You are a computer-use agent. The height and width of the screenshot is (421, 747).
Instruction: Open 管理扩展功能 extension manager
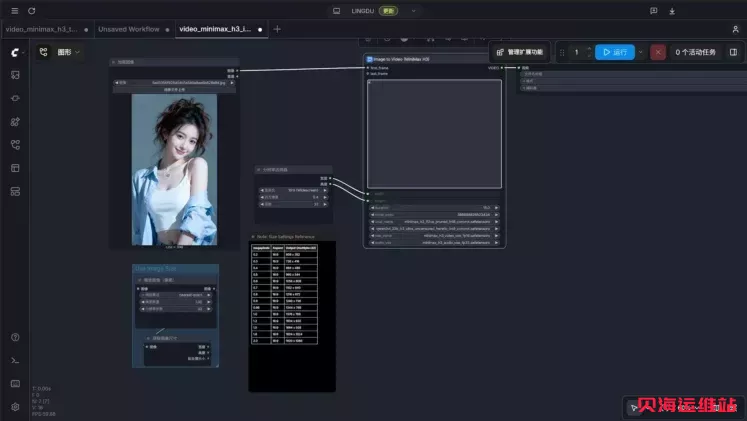point(519,52)
